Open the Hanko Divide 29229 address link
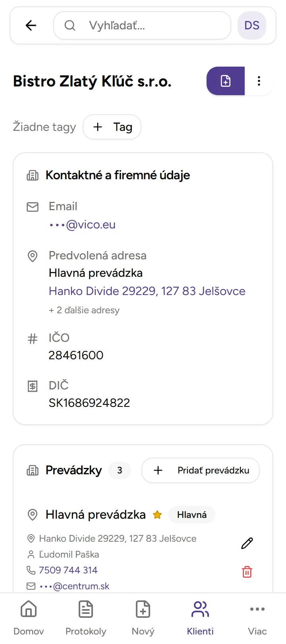The image size is (286, 644). click(x=147, y=291)
